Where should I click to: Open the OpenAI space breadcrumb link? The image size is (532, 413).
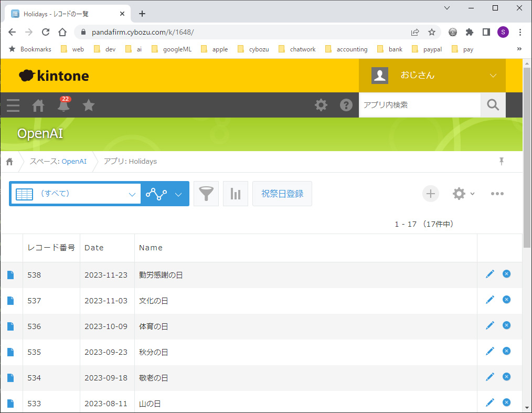(x=74, y=161)
